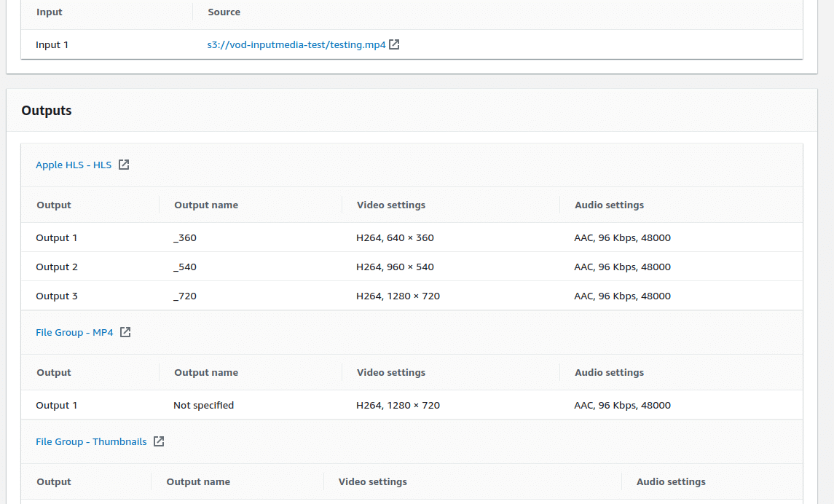Select the Input 1 row cell

coord(52,44)
